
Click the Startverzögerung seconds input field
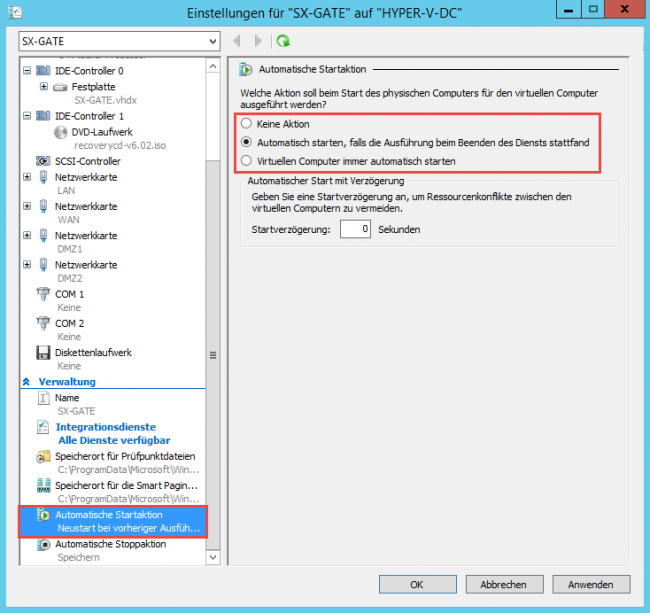tap(355, 229)
